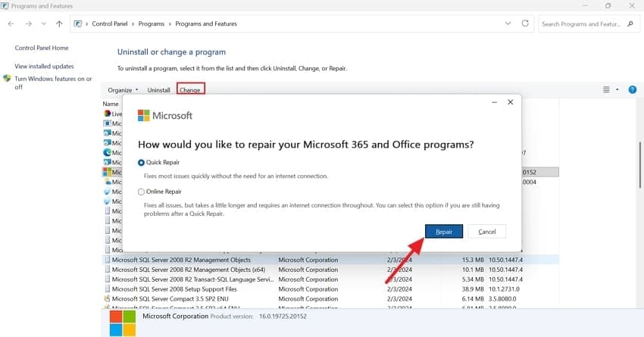Open Turn Windows features on or off
Image resolution: width=644 pixels, height=337 pixels.
[53, 83]
